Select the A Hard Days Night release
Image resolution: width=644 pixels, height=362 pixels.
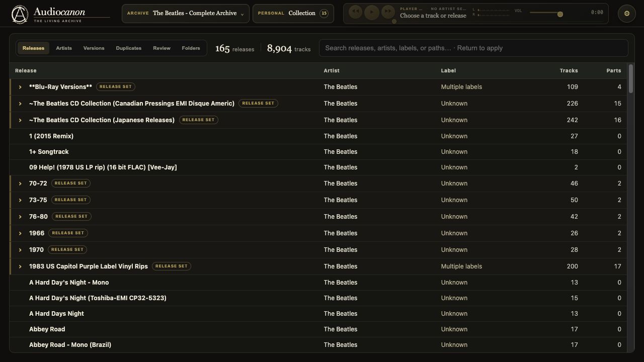pos(318,314)
